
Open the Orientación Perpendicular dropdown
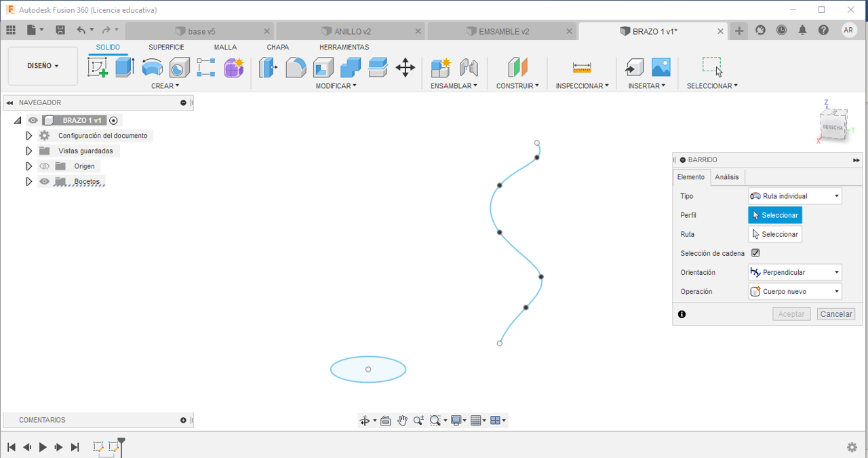795,272
